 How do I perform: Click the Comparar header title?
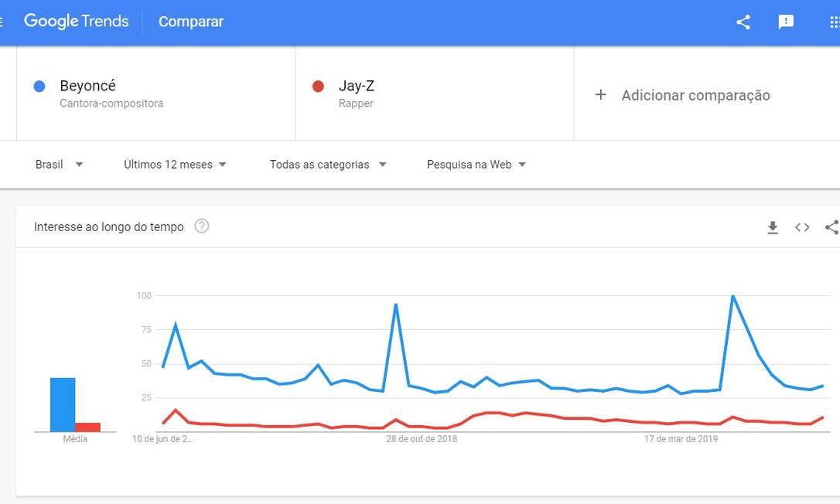tap(191, 22)
